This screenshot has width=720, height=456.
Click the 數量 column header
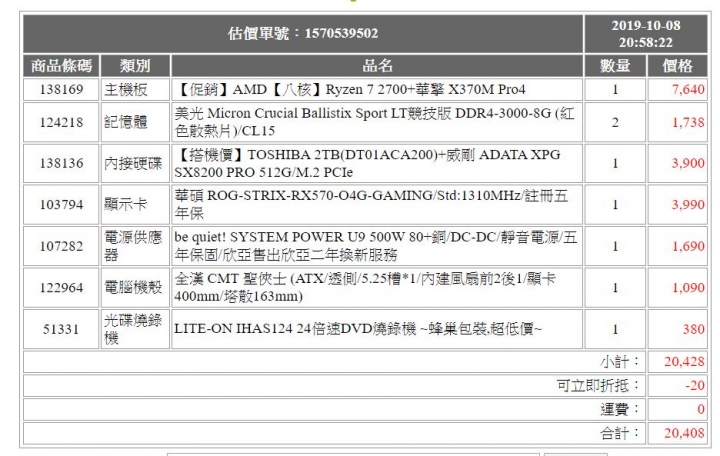click(615, 66)
